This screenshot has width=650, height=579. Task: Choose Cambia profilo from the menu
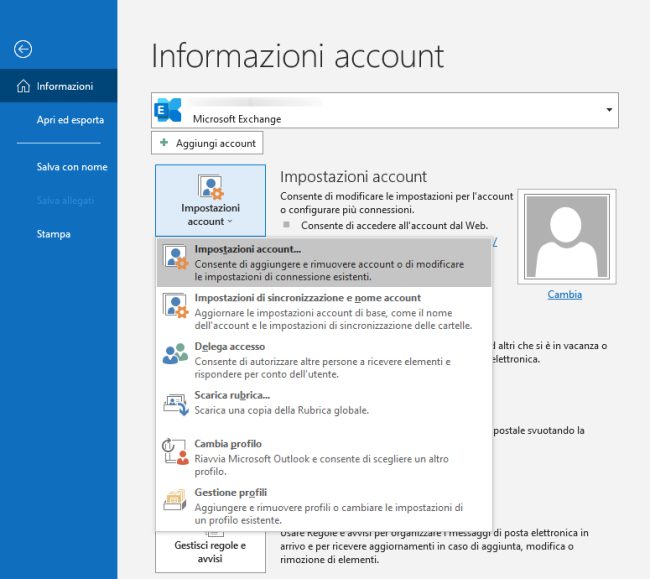(x=324, y=457)
